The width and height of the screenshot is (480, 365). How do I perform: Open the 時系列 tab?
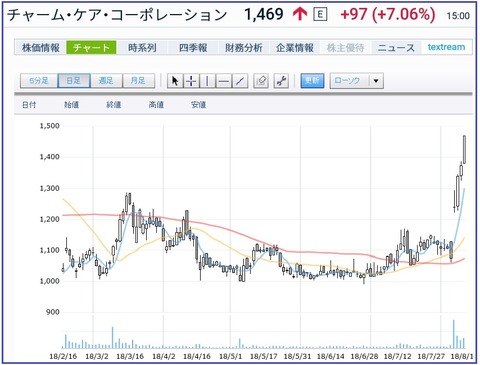pos(142,47)
